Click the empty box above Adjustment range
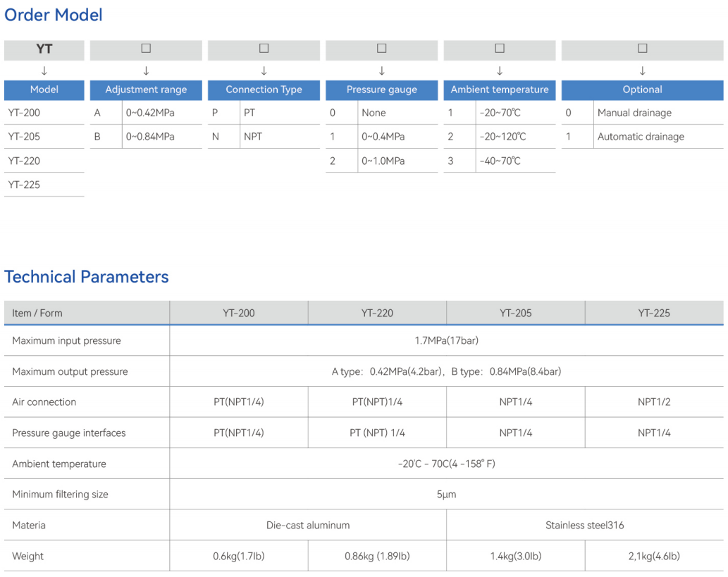The width and height of the screenshot is (728, 577). pyautogui.click(x=146, y=49)
